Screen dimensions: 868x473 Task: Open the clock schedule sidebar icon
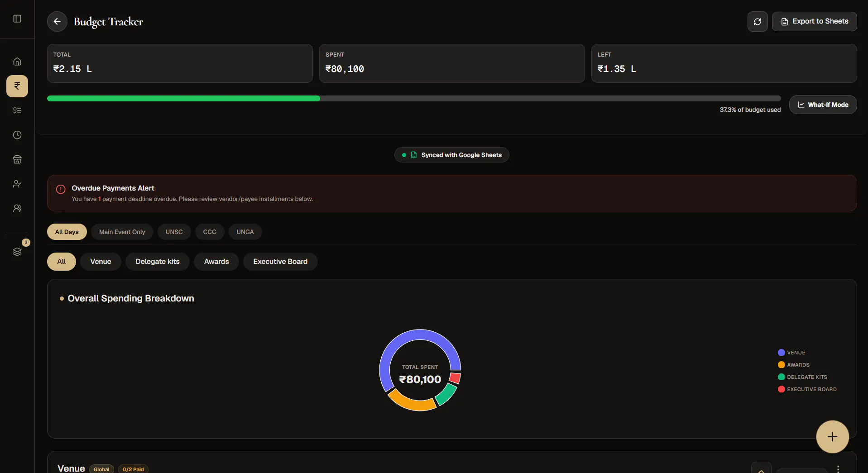17,135
